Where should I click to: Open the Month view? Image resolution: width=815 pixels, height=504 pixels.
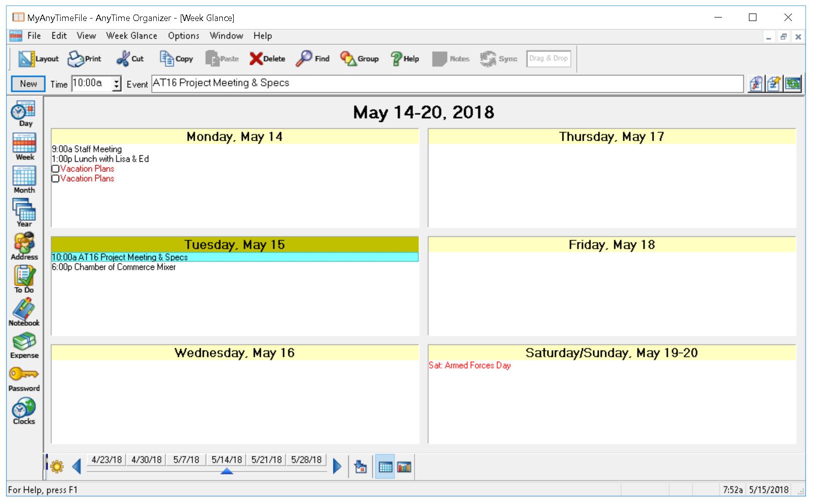[x=24, y=178]
